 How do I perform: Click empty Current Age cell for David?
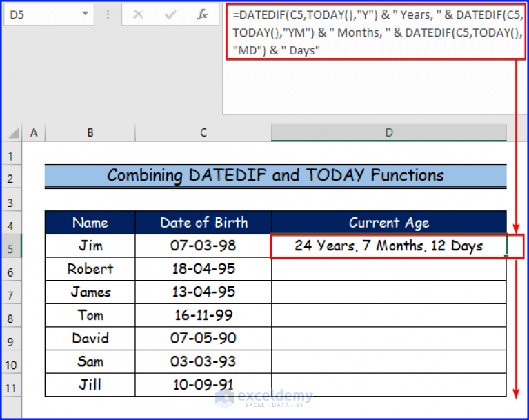pos(389,339)
